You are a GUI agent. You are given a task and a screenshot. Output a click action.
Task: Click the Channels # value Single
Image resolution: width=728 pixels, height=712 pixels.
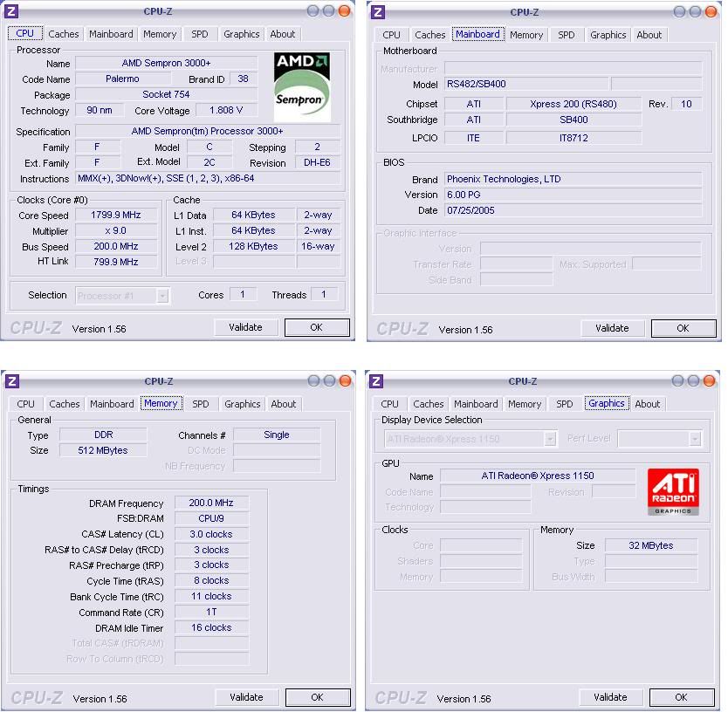(x=277, y=435)
